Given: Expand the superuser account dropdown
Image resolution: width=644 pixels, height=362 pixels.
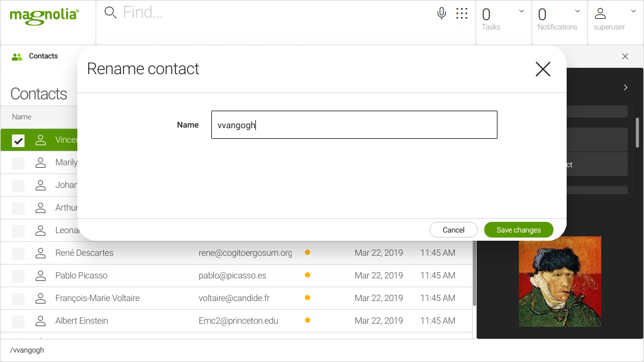Looking at the screenshot, I should (634, 11).
